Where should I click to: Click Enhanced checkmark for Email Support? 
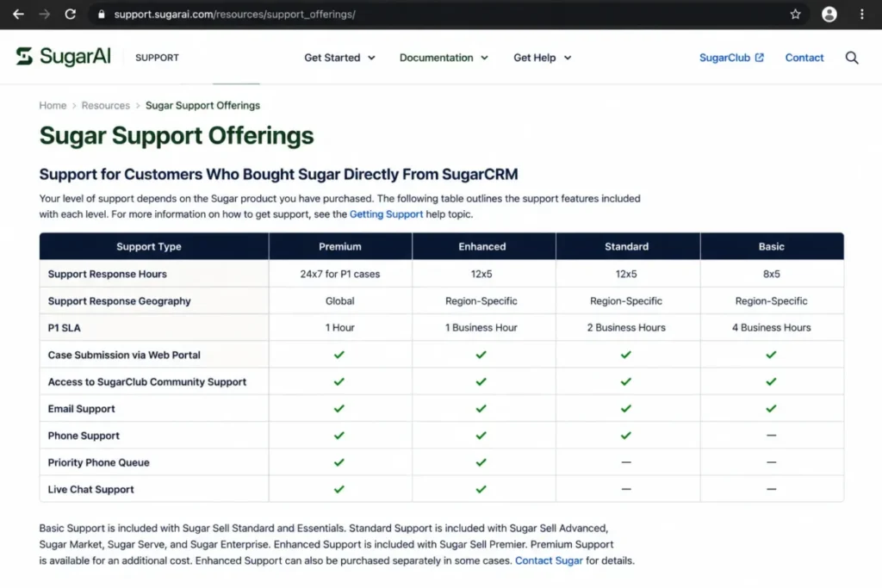pyautogui.click(x=481, y=409)
